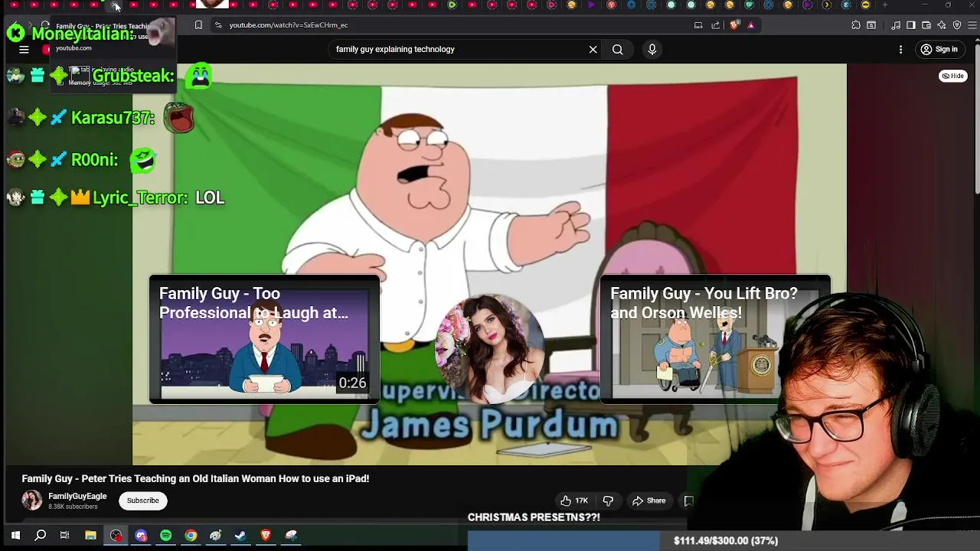The width and height of the screenshot is (980, 551).
Task: Open Steam from the taskbar
Action: tap(241, 536)
